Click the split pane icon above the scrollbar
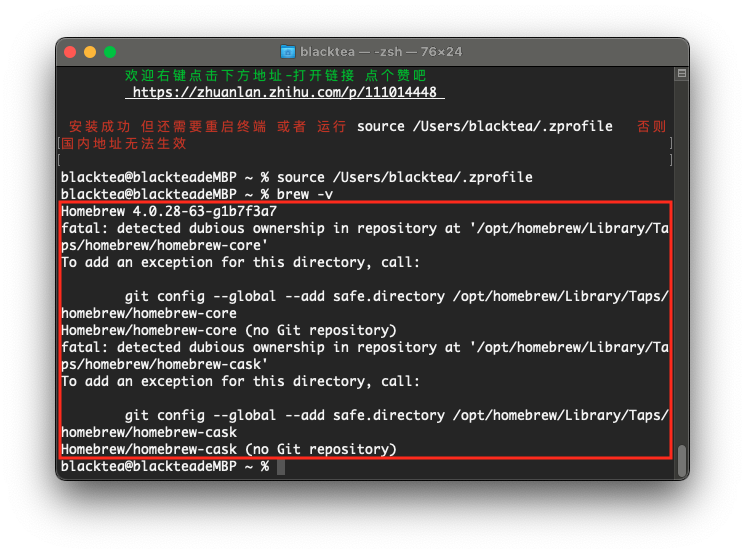Image resolution: width=745 pixels, height=554 pixels. tap(682, 73)
